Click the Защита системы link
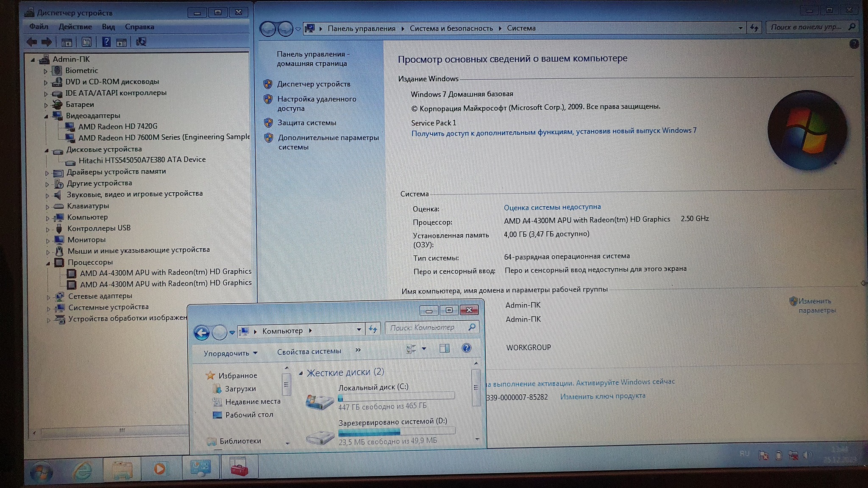 tap(306, 123)
